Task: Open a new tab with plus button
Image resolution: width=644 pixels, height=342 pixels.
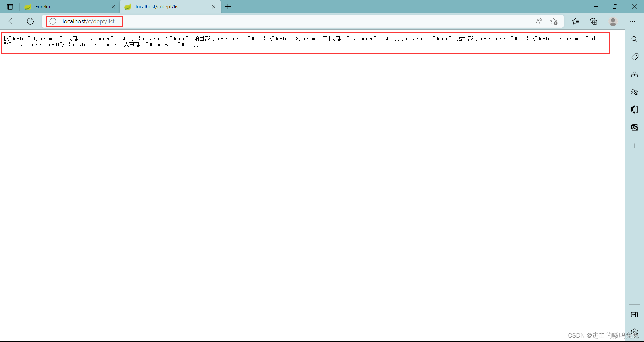Action: pos(228,7)
